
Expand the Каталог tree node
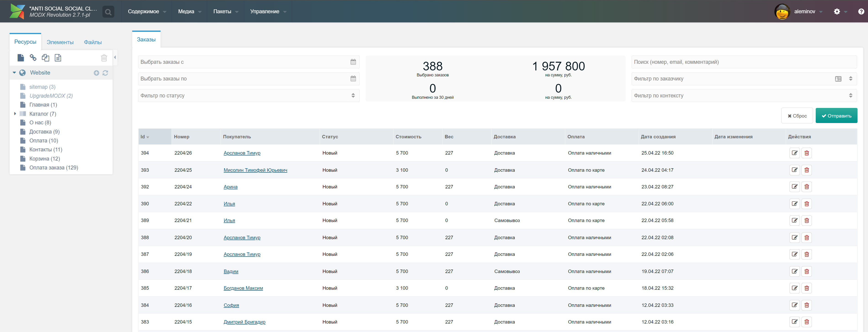point(15,114)
